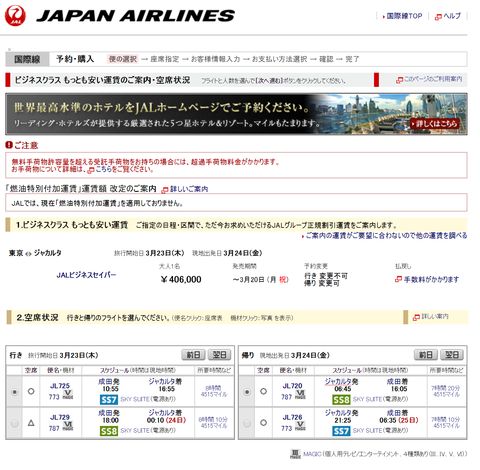Click the 便の選択 step indicator
This screenshot has height=470, width=480.
pos(123,59)
